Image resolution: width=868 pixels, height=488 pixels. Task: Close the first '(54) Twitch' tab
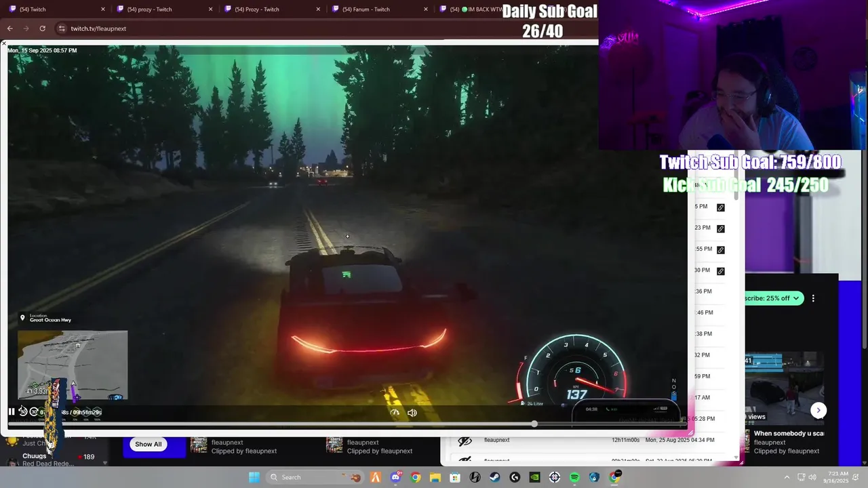[x=103, y=9]
